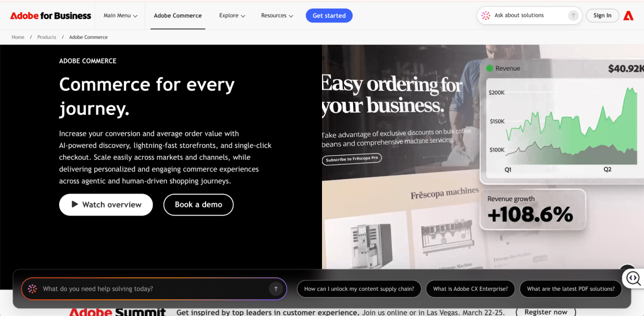Open the Products breadcrumb link
The image size is (644, 316).
point(47,37)
